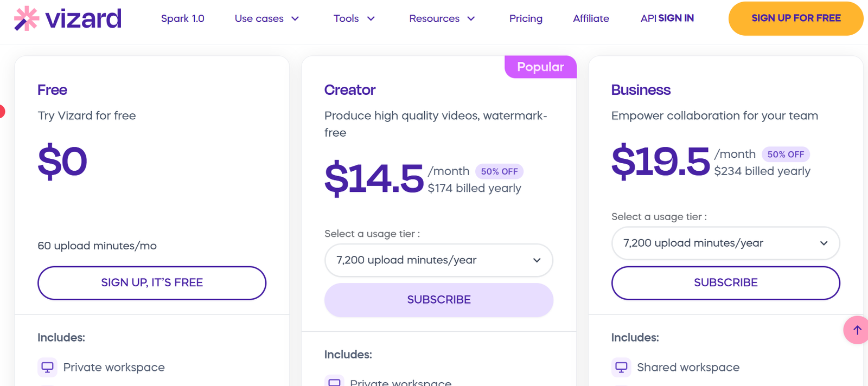Click SIGN UP FOR FREE button
Image resolution: width=868 pixels, height=386 pixels.
pyautogui.click(x=796, y=18)
